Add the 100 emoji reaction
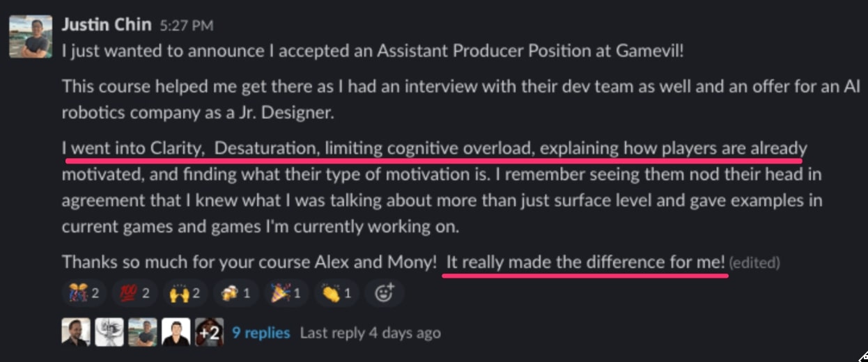The width and height of the screenshot is (868, 362). click(134, 293)
